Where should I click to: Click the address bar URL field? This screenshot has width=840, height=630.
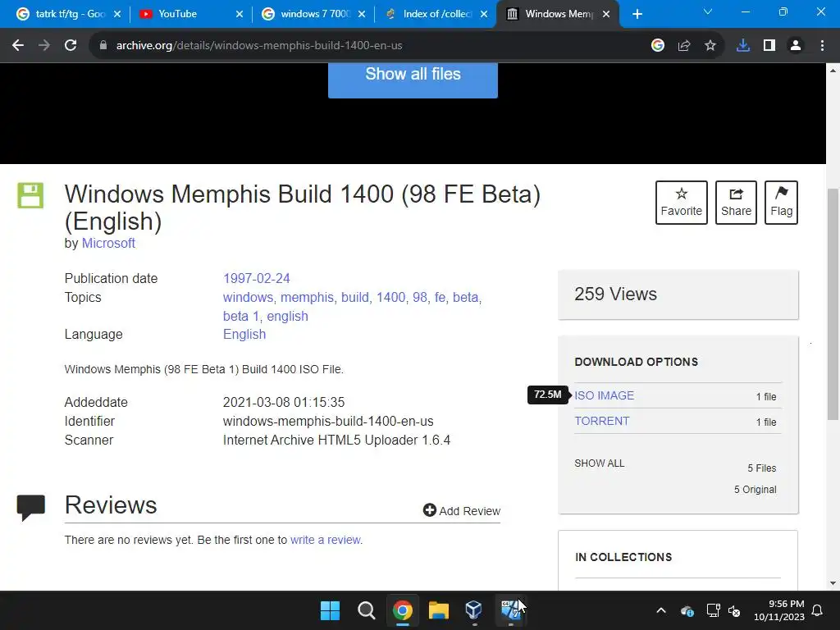pyautogui.click(x=375, y=46)
